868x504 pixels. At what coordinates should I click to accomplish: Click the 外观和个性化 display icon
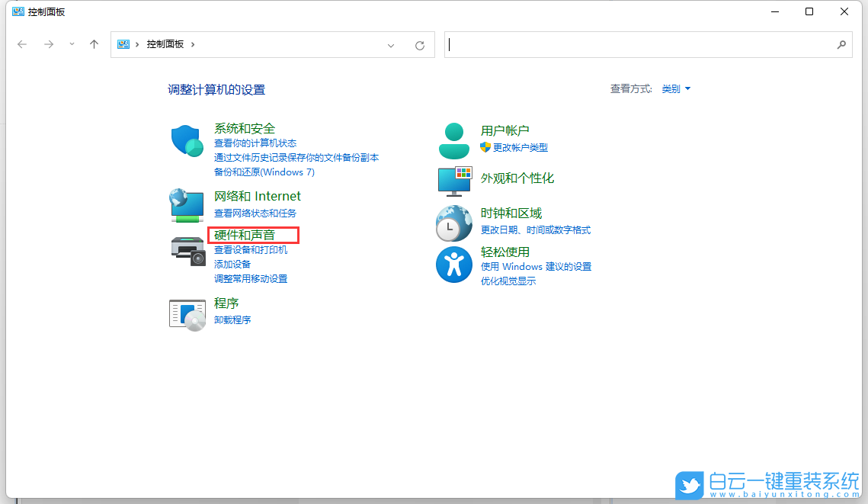[x=454, y=181]
